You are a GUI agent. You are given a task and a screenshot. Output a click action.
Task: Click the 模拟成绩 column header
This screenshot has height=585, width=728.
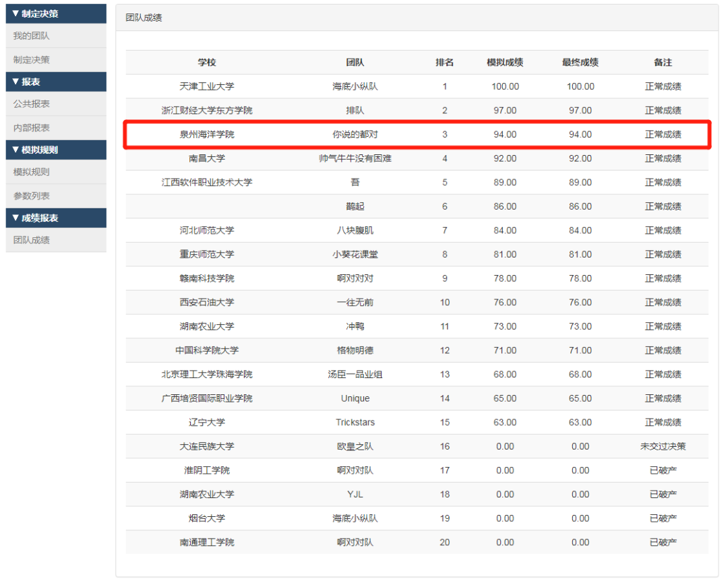pos(505,62)
